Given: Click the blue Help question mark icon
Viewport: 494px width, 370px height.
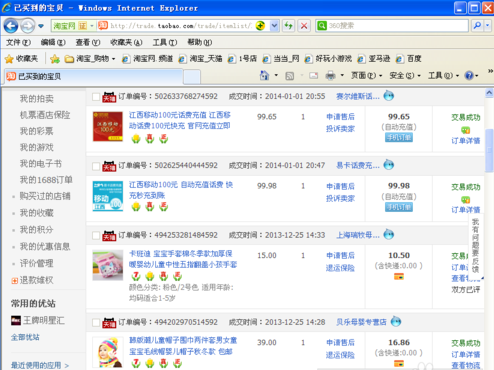Looking at the screenshot, I should 469,76.
